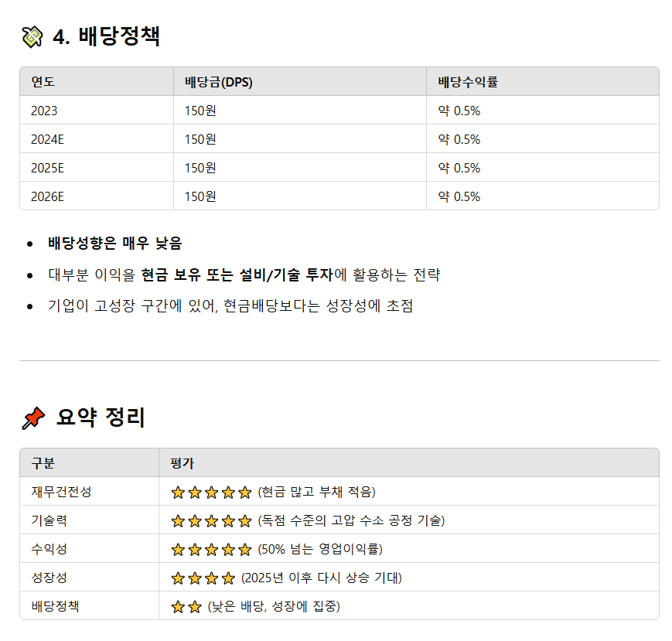This screenshot has height=641, width=672.
Task: Click bullet point before 배당성향은 매우 낮음
Action: [29, 244]
